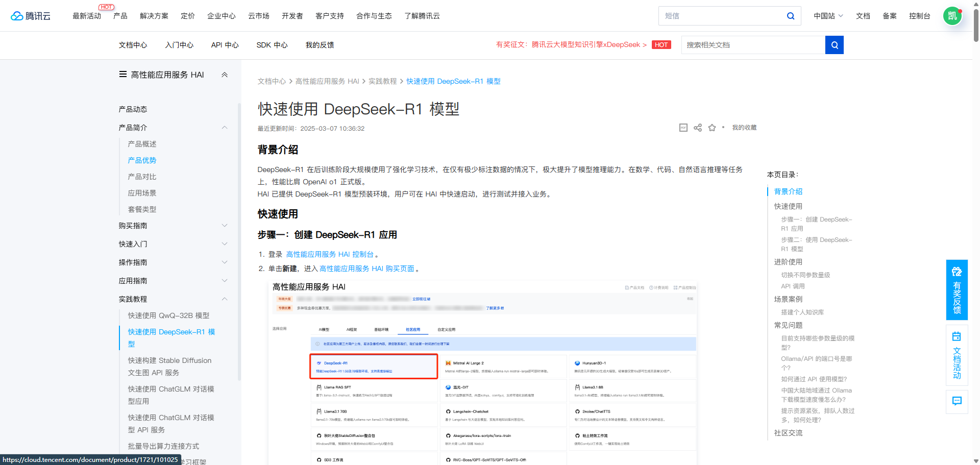Open the 中国站 region dropdown
The image size is (980, 465).
point(828,16)
